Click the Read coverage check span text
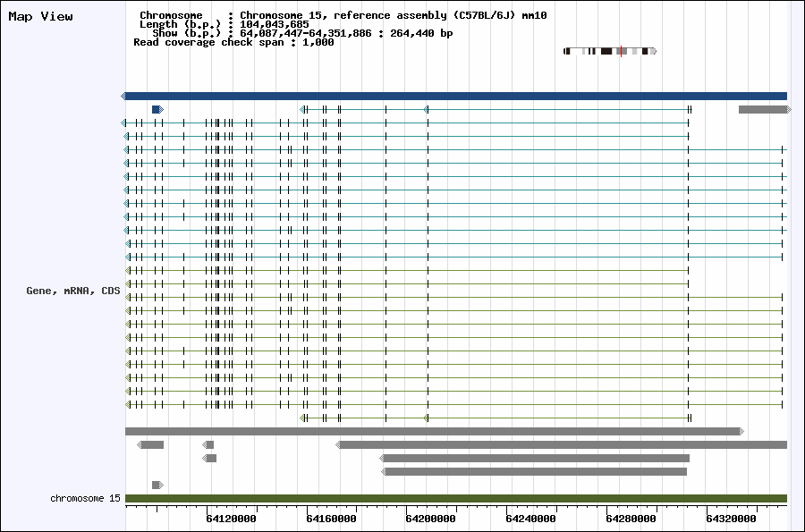This screenshot has height=532, width=805. 233,42
